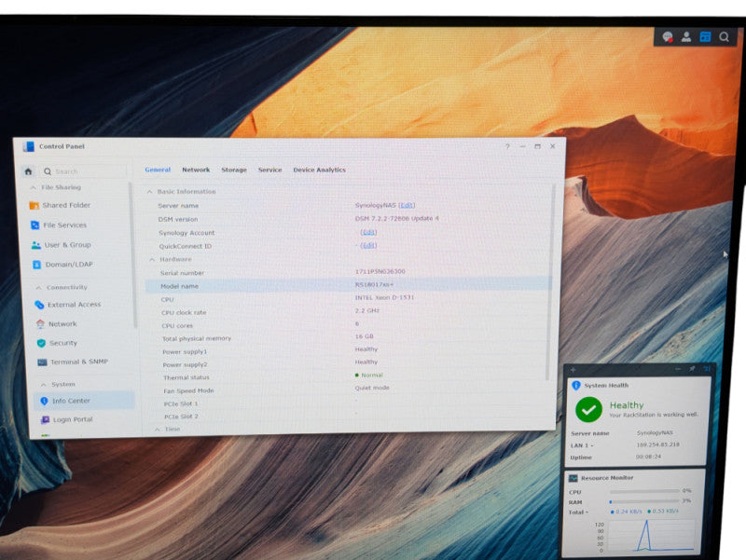Click the blue layout icon on widgets panel
This screenshot has height=560, width=746.
[x=707, y=369]
